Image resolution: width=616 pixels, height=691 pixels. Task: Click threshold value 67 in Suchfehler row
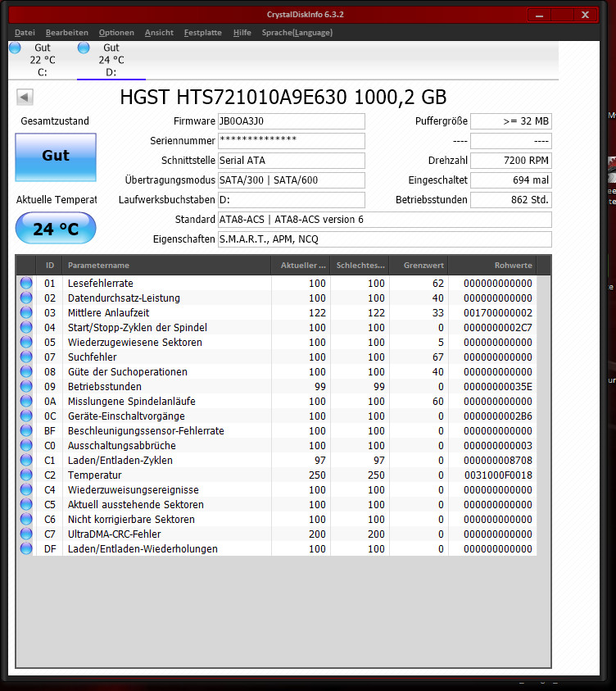(437, 357)
